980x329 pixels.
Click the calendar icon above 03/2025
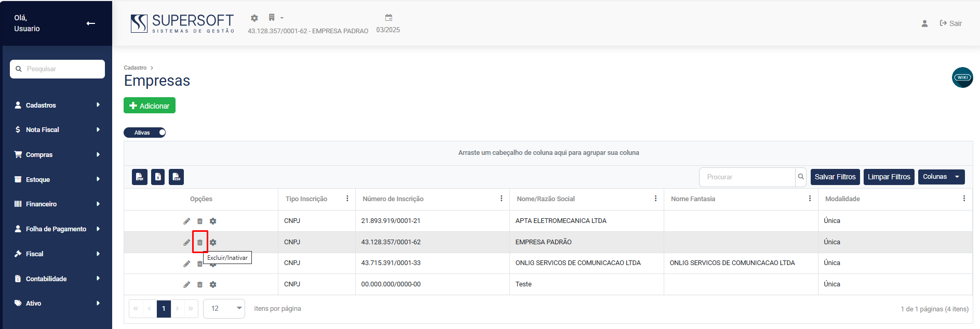[x=388, y=18]
